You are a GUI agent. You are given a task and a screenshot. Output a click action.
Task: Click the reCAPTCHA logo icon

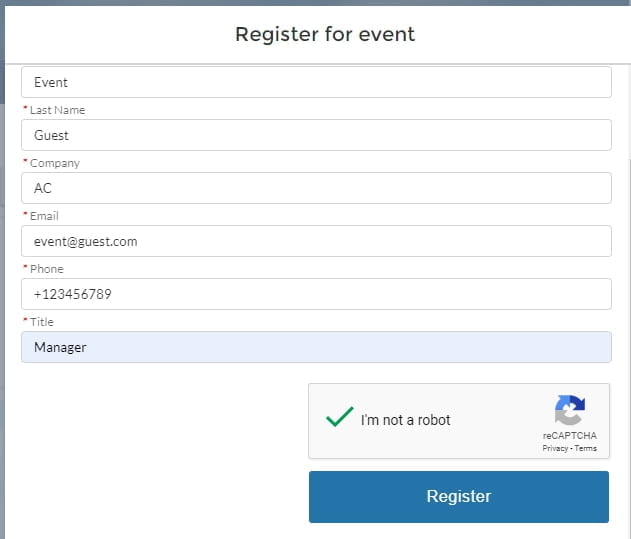tap(569, 410)
